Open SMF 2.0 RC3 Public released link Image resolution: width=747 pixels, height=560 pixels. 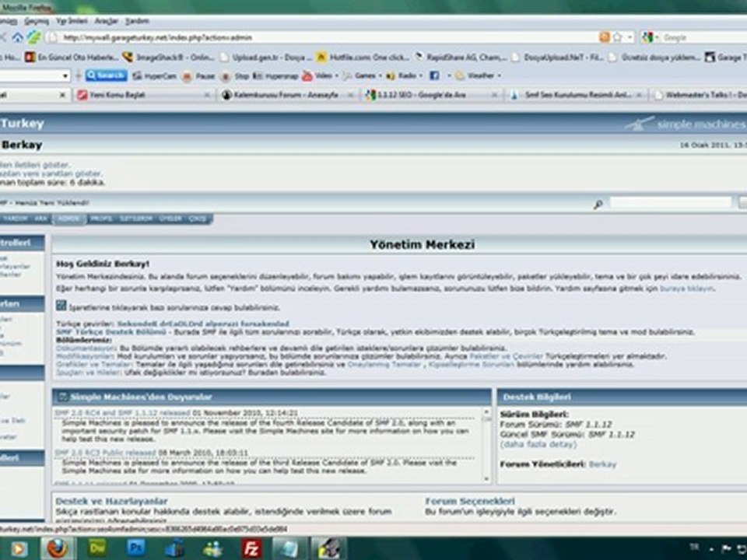click(105, 453)
